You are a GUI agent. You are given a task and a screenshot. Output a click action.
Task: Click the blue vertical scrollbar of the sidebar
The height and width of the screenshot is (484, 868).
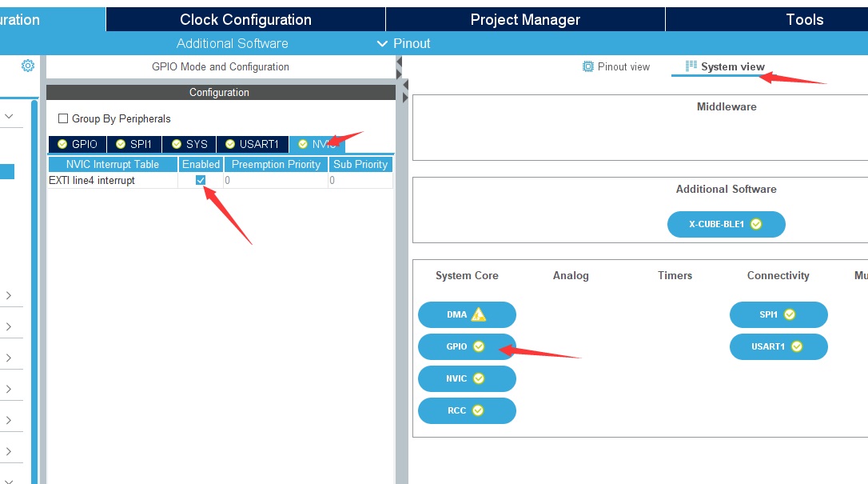pos(34,292)
